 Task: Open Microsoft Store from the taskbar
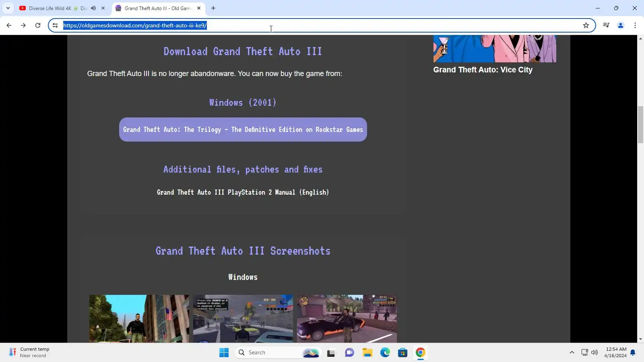tap(403, 353)
